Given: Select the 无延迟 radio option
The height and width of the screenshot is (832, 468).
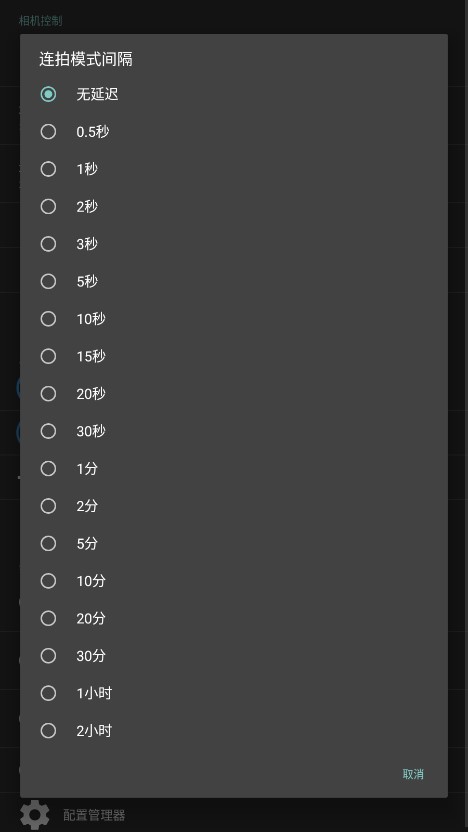Looking at the screenshot, I should coord(233,94).
